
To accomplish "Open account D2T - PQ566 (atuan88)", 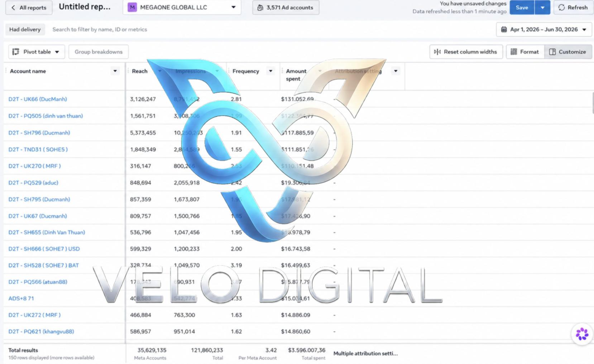I will click(x=38, y=282).
